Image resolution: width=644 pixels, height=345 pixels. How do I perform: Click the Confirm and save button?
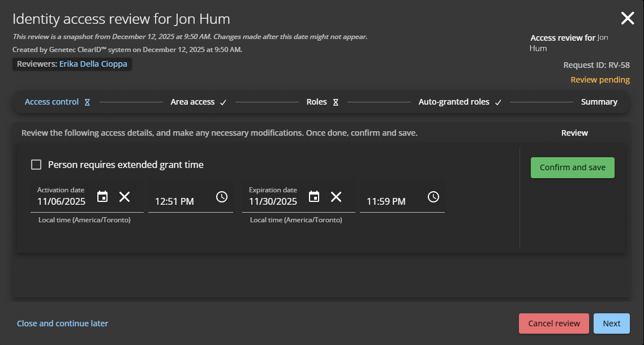pos(572,167)
